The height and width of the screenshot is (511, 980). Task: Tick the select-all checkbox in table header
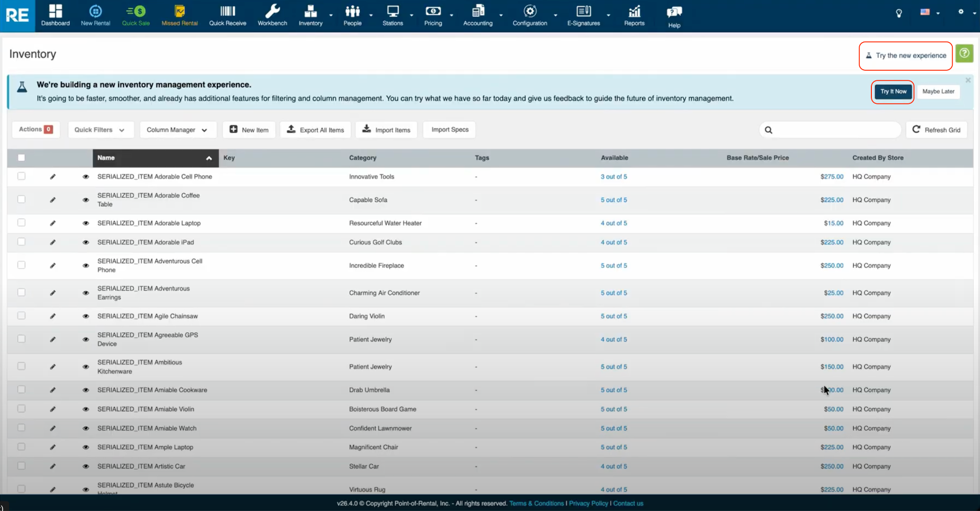pyautogui.click(x=21, y=158)
